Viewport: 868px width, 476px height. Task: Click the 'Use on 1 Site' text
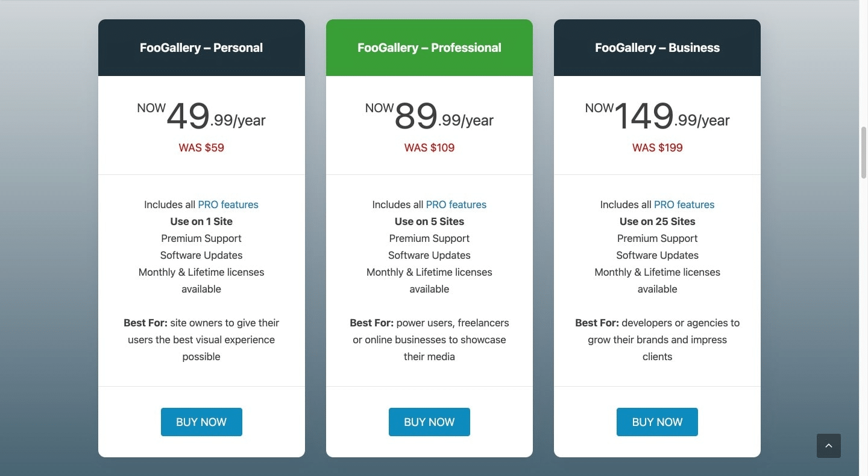[x=201, y=221]
